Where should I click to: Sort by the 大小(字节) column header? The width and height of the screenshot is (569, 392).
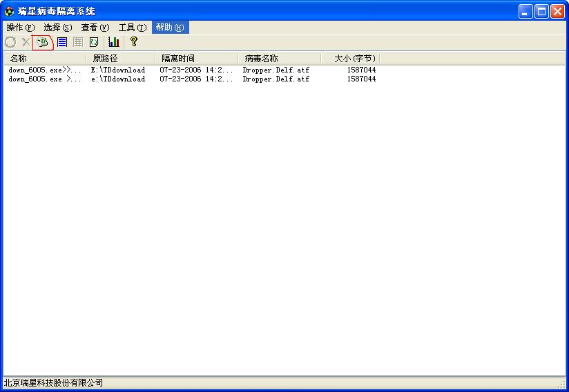[x=351, y=59]
